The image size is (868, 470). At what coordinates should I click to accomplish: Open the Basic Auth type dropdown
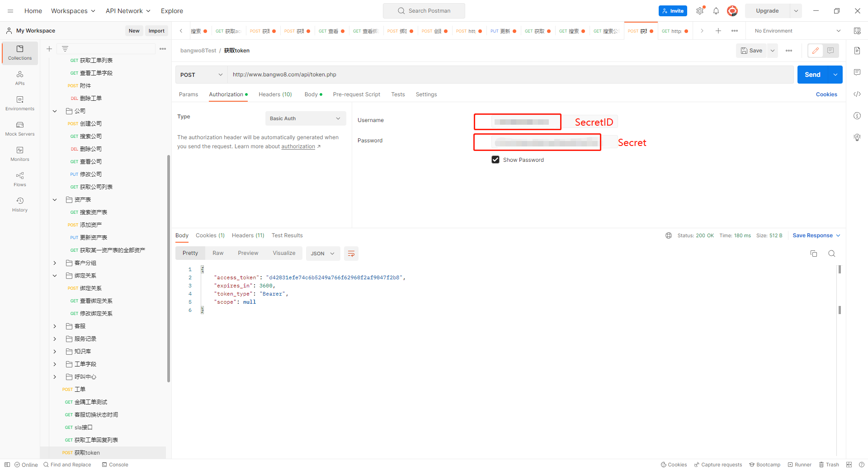tap(305, 118)
